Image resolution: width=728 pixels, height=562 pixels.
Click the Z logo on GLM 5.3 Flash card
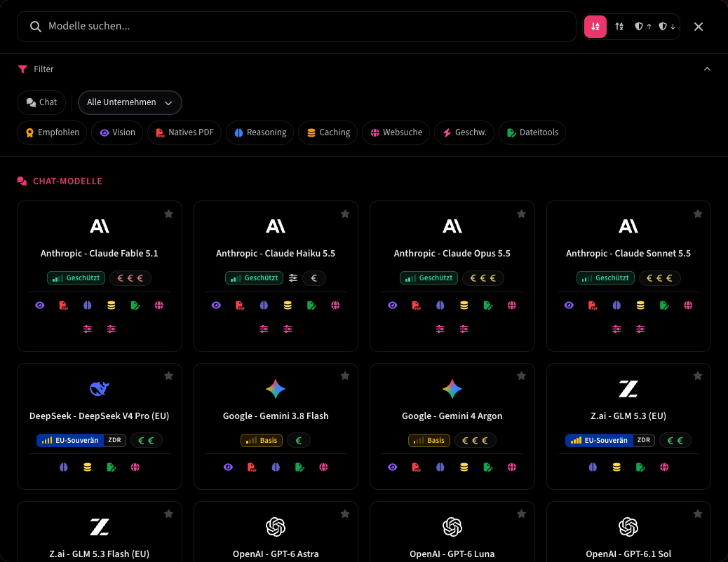point(100,527)
